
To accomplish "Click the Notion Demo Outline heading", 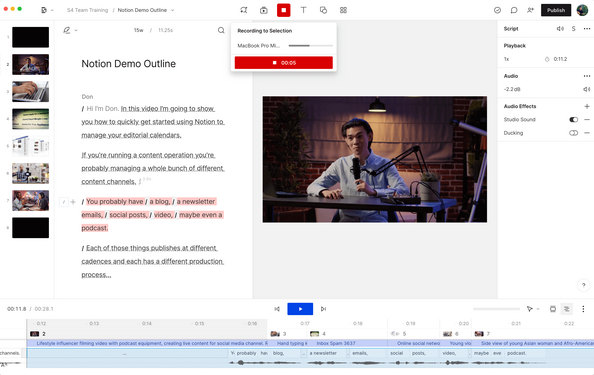I will coord(128,64).
